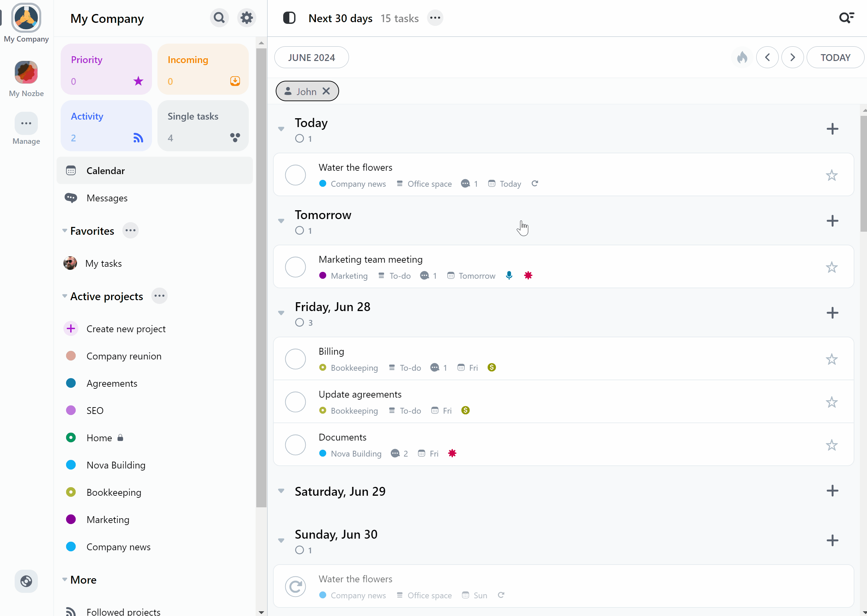The width and height of the screenshot is (867, 616).
Task: Collapse the Favorites section arrow
Action: (64, 231)
